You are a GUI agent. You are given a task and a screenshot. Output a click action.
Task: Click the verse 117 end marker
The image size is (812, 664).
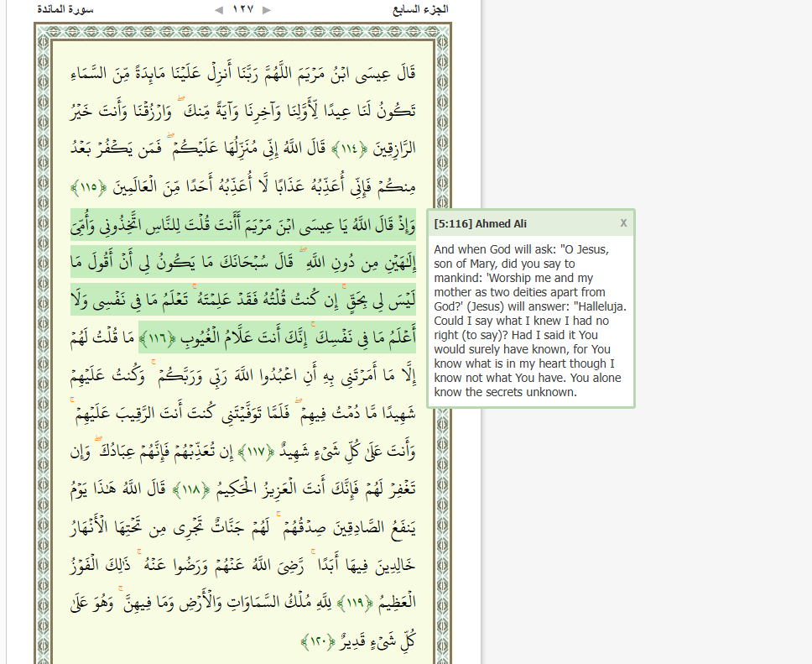(256, 453)
